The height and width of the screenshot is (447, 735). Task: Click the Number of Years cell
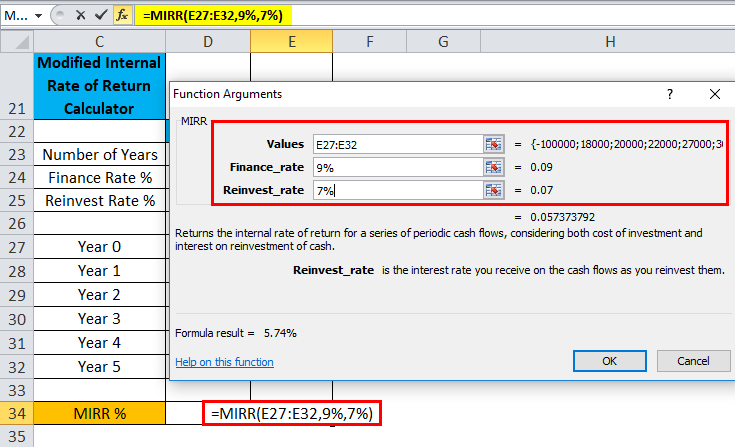pyautogui.click(x=99, y=154)
